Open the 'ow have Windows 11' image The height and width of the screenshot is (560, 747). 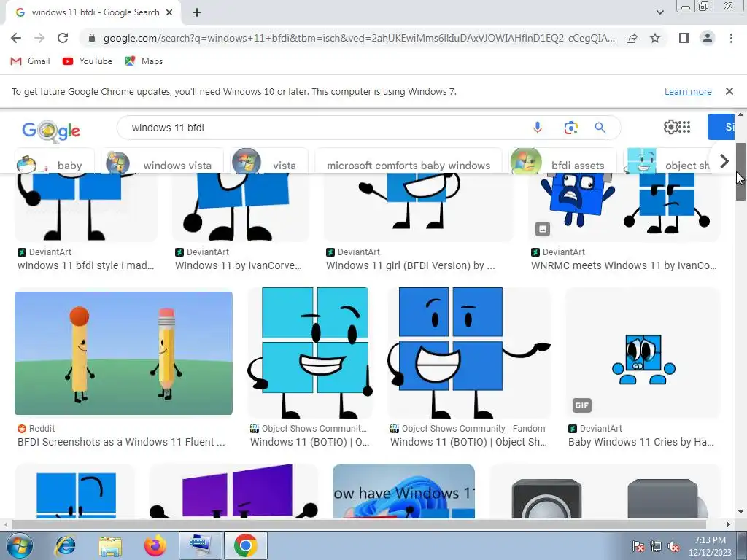coord(403,491)
